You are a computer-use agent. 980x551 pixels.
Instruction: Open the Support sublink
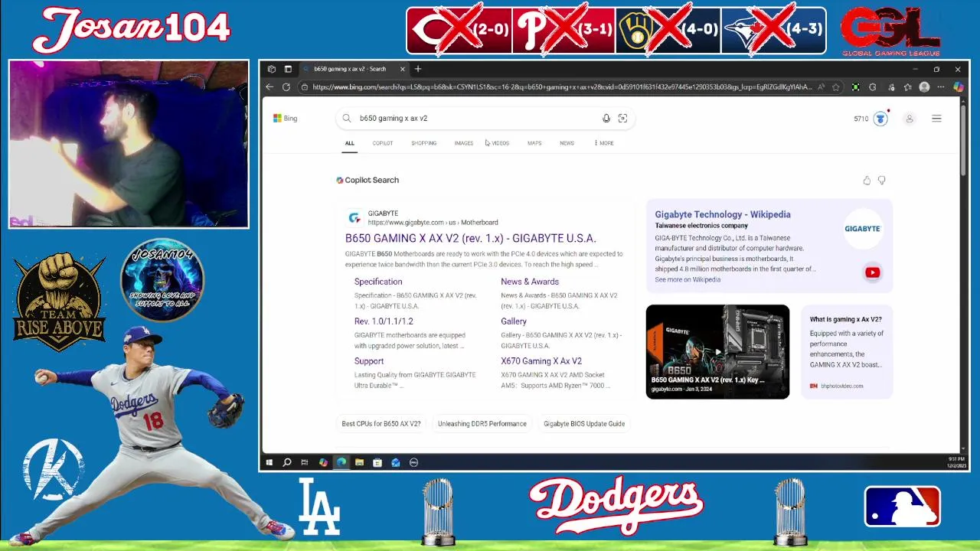point(369,361)
